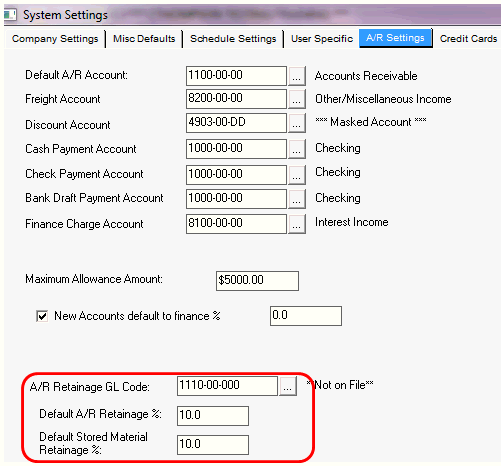Select the A/R Settings tab

(395, 38)
